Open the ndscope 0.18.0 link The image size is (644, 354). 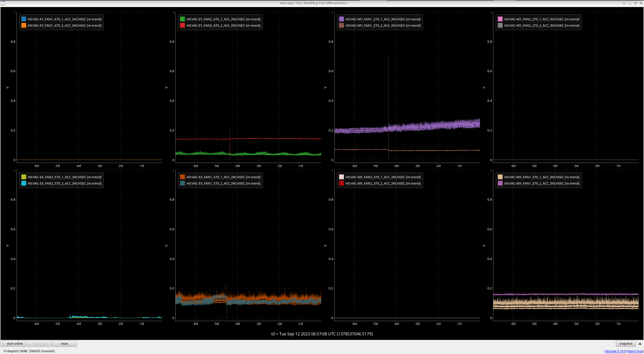pyautogui.click(x=615, y=351)
